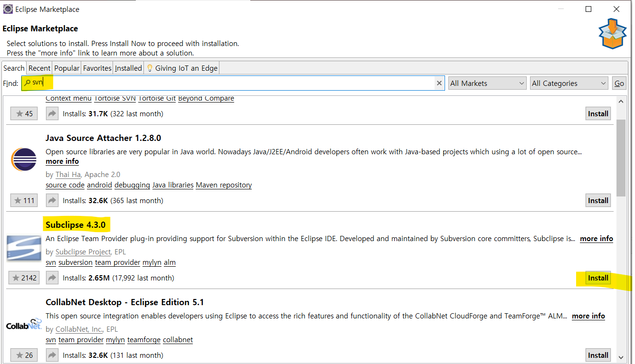Click the Eclipse Marketplace package icon
635x364 pixels.
point(612,34)
